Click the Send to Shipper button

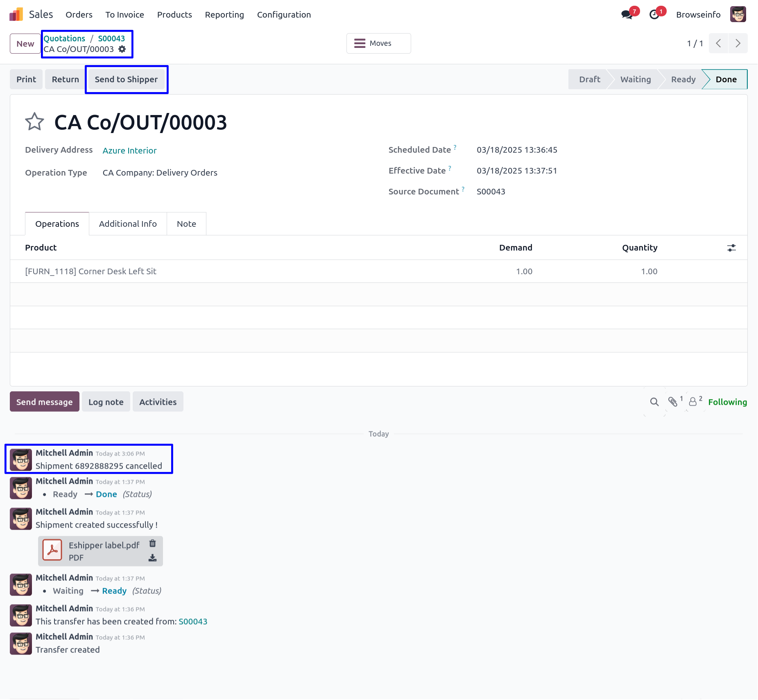click(126, 79)
